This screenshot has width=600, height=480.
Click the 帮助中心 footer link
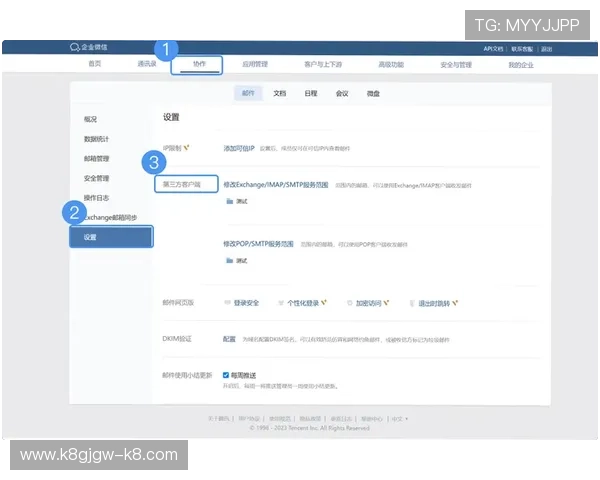pyautogui.click(x=372, y=419)
